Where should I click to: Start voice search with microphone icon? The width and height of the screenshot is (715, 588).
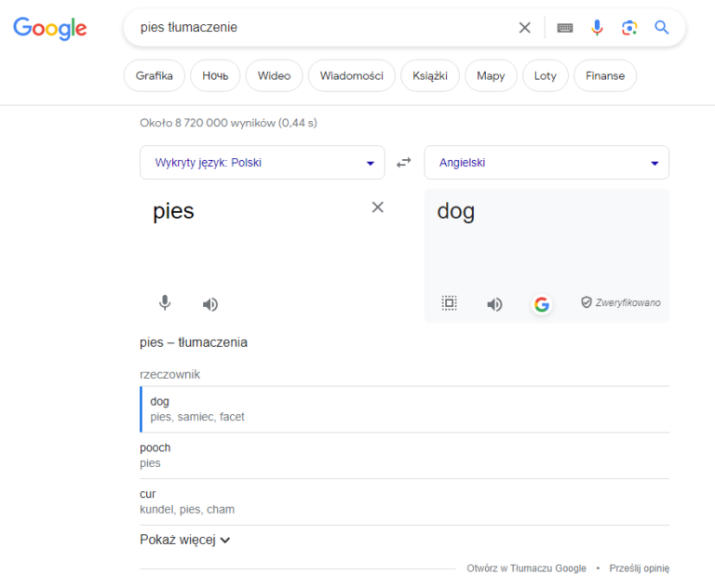(597, 28)
